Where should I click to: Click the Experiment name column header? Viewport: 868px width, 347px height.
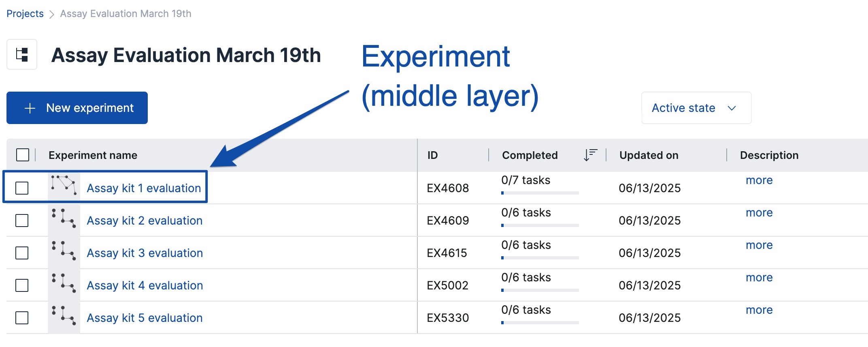tap(93, 155)
